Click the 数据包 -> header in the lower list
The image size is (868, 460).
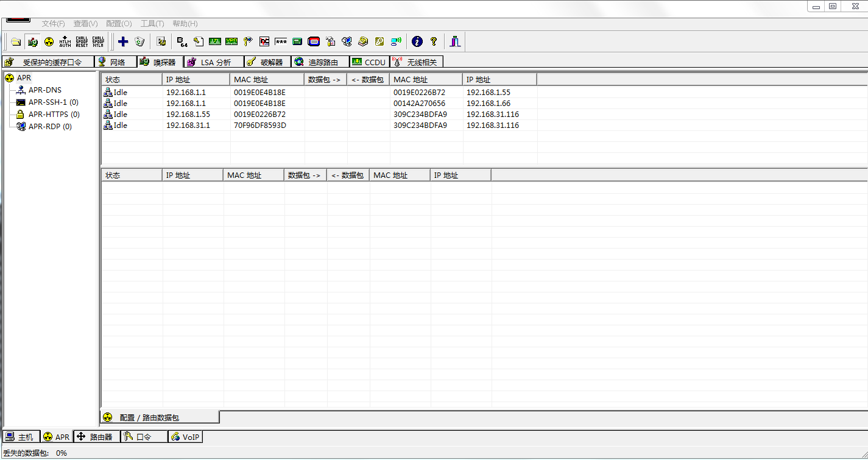(x=305, y=175)
